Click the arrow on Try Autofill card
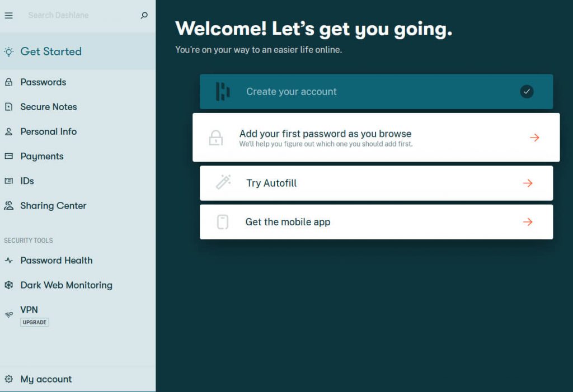 pyautogui.click(x=528, y=183)
